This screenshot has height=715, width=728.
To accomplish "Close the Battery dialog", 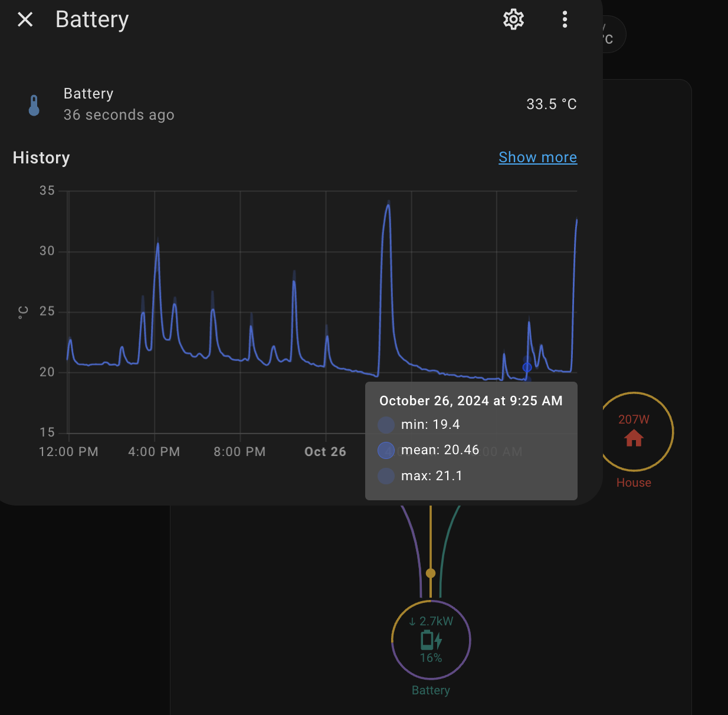I will pyautogui.click(x=25, y=19).
